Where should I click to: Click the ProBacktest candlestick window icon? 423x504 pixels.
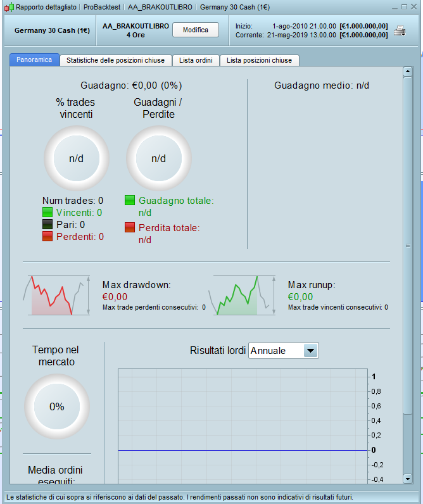(9, 7)
